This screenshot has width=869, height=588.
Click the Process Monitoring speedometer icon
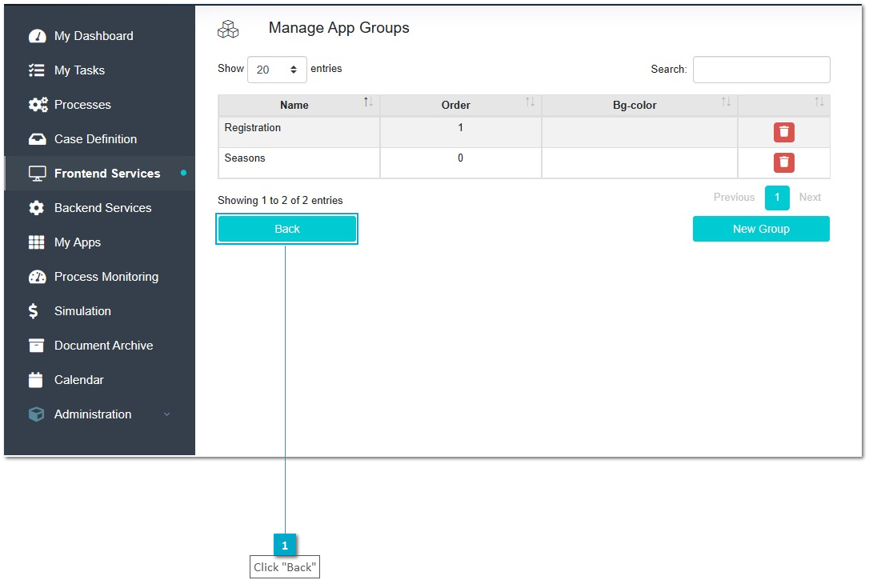[x=37, y=277]
